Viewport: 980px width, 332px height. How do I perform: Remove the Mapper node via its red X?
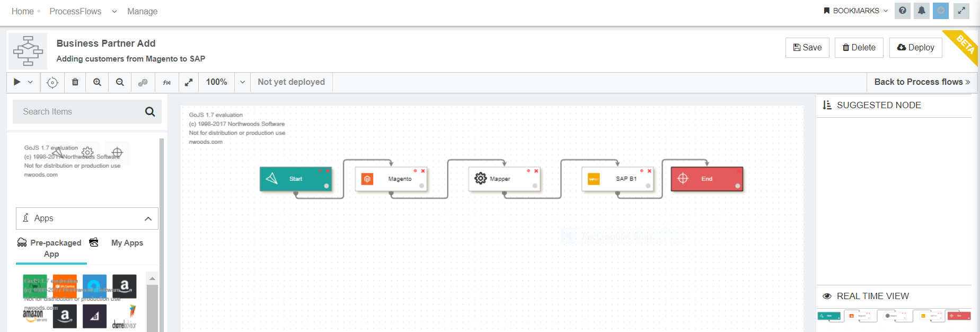point(536,171)
